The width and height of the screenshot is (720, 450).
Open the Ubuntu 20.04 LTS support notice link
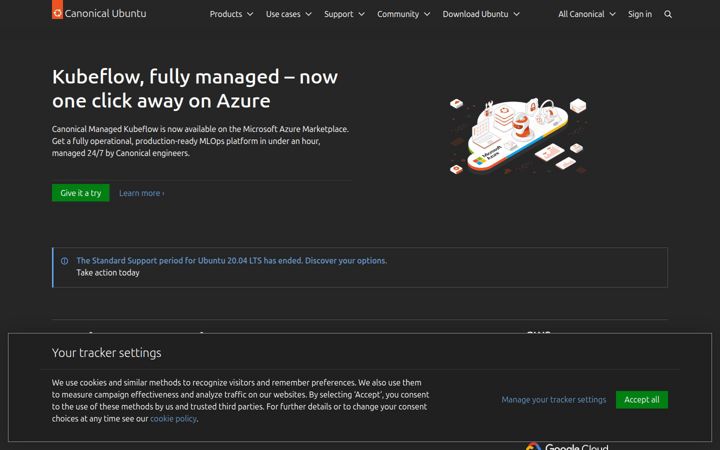[231, 260]
